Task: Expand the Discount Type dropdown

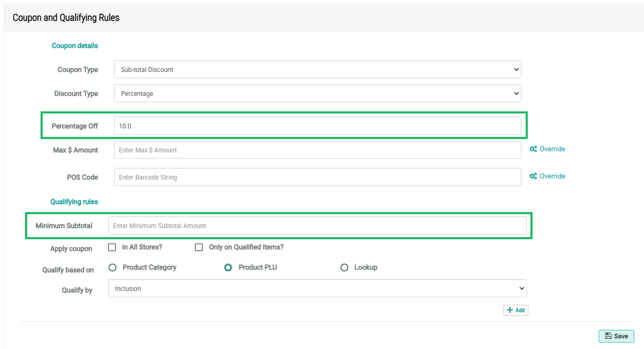Action: click(x=317, y=93)
